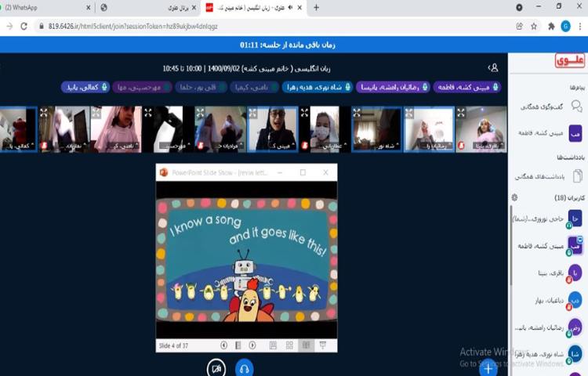Select user دباغیان، بهار in users list

[x=547, y=300]
